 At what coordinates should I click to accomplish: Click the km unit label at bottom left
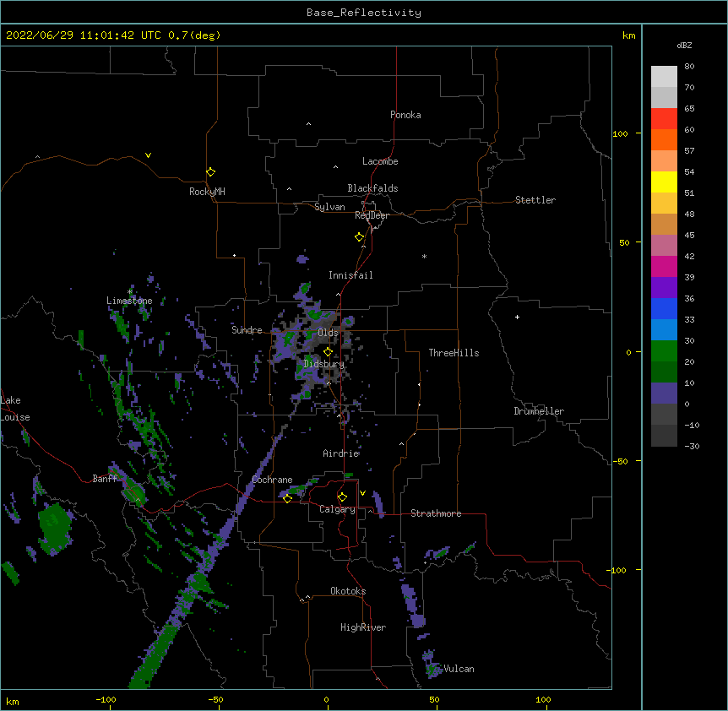tap(13, 702)
